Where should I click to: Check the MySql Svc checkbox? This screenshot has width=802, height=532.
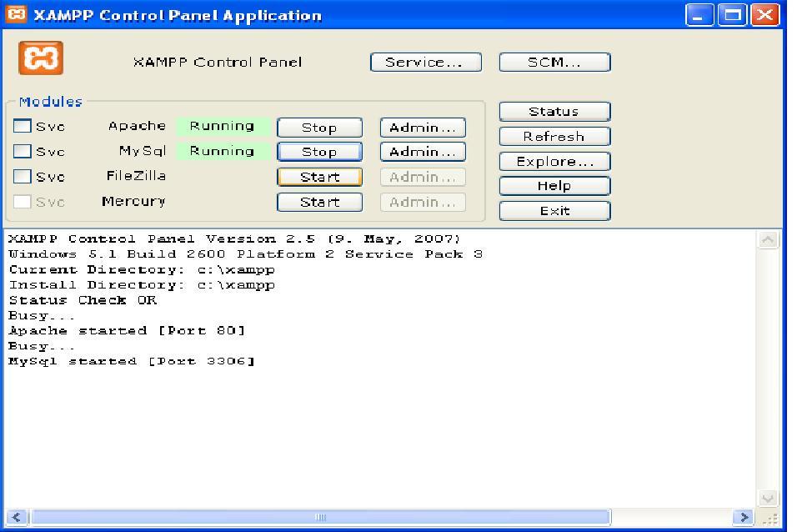pos(22,151)
